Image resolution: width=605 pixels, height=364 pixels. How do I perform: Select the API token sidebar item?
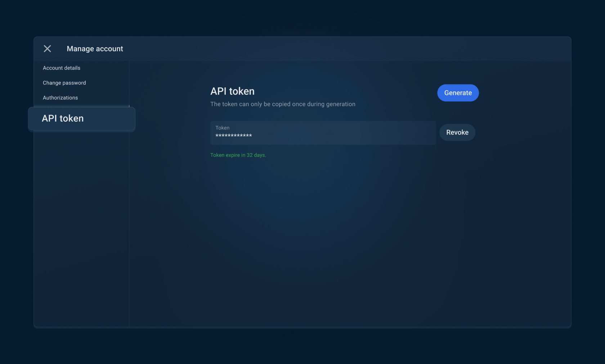81,119
